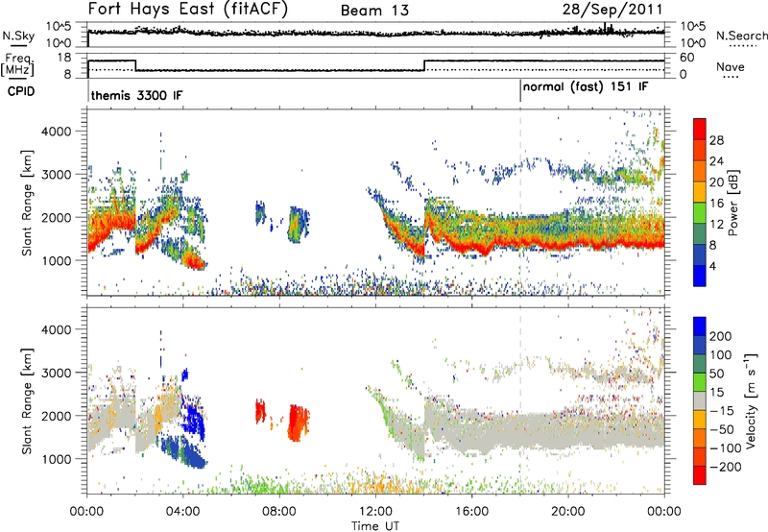Click the 'themis 3300 IF' label
Screen dimensions: 768x532
point(136,95)
